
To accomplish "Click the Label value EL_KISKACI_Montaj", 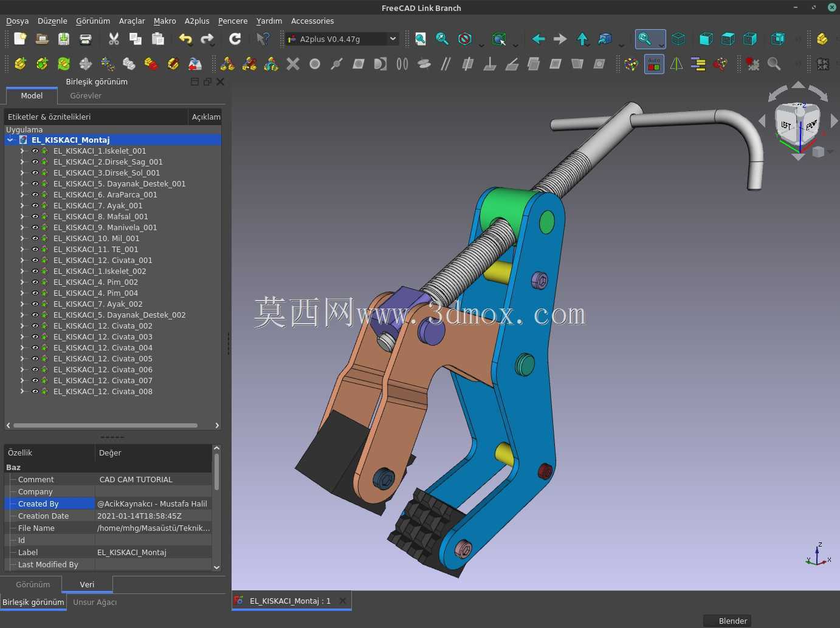I will tap(132, 552).
